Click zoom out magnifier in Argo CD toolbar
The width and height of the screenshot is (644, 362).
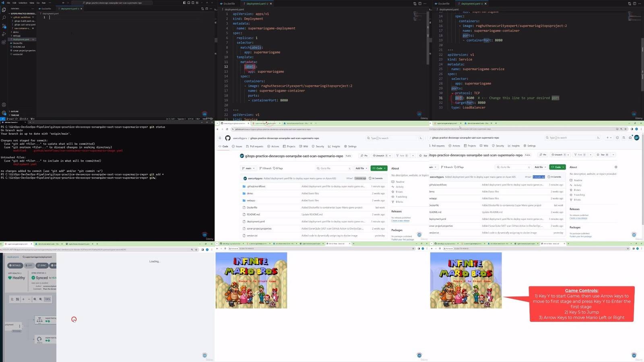(x=41, y=299)
